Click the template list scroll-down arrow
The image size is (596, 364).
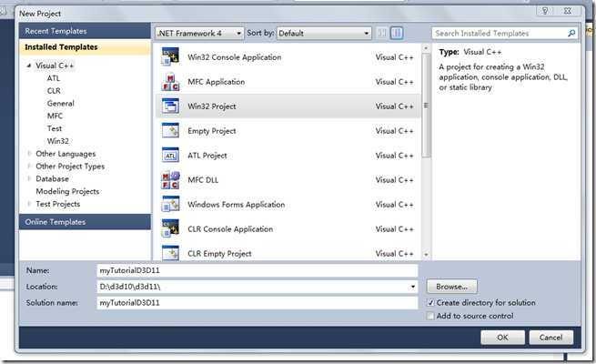coord(426,255)
